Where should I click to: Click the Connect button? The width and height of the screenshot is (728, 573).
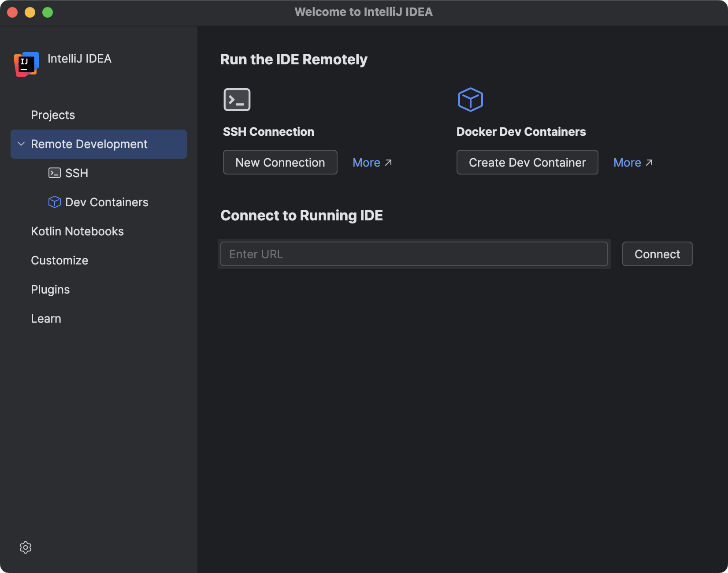(657, 254)
